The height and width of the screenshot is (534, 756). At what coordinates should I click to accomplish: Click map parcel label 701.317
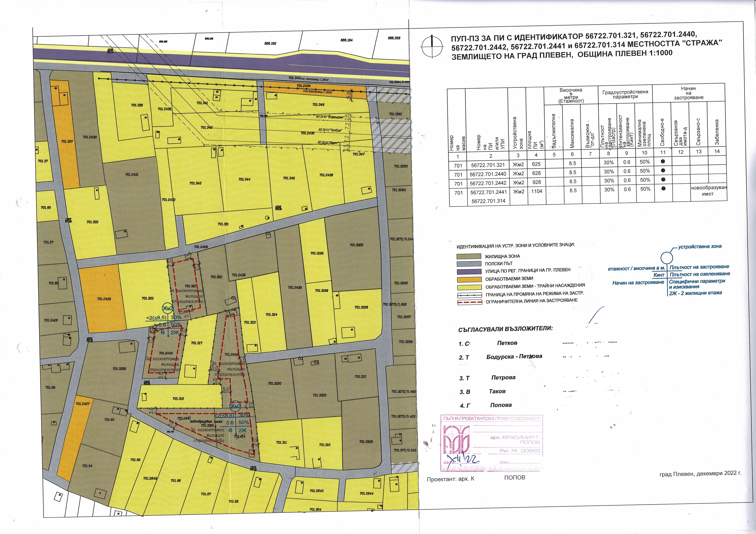197,343
